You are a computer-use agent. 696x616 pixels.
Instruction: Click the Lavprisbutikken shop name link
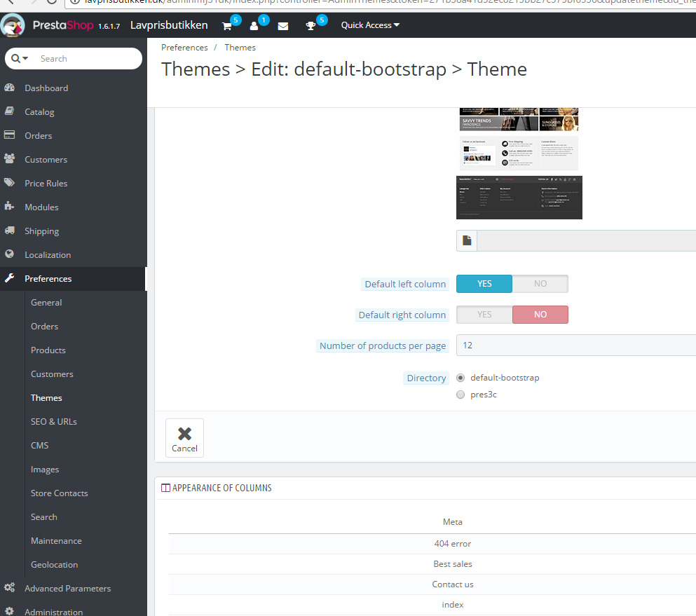coord(169,25)
